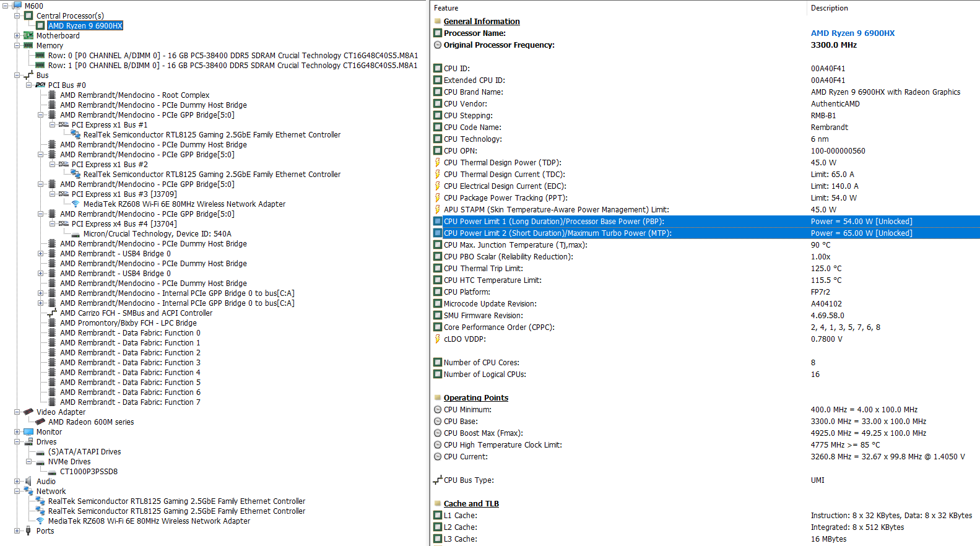Click the Original Processor Frequency clock icon
Image resolution: width=980 pixels, height=546 pixels.
[438, 45]
